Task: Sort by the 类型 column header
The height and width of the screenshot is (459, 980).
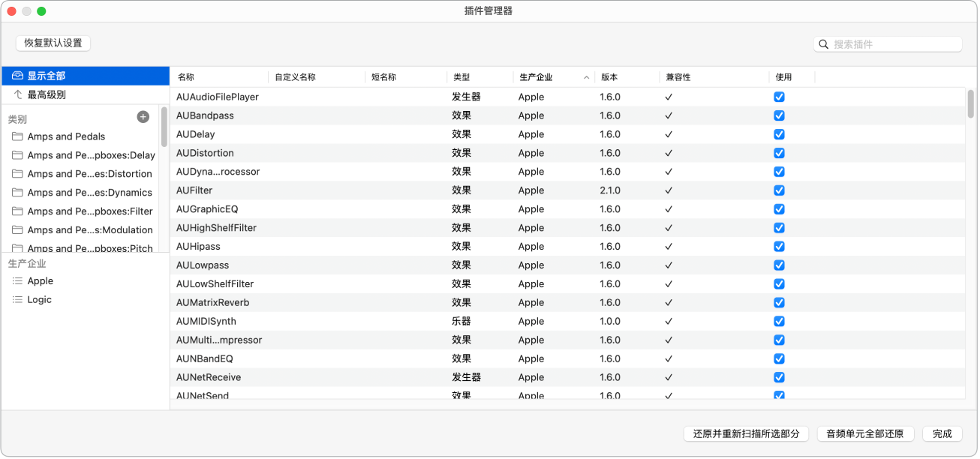Action: (x=461, y=77)
